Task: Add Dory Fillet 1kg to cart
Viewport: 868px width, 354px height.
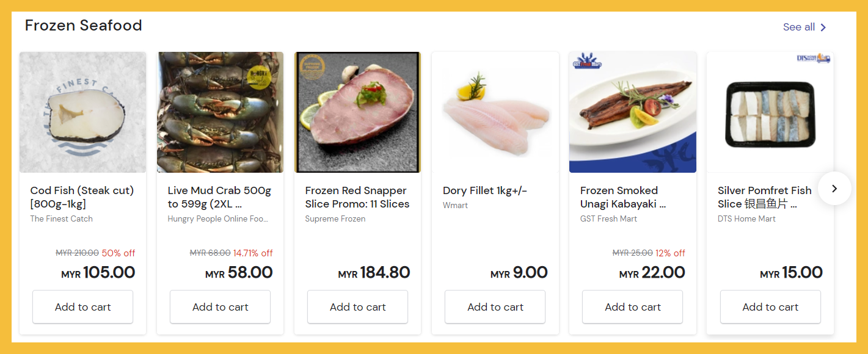Action: click(495, 307)
